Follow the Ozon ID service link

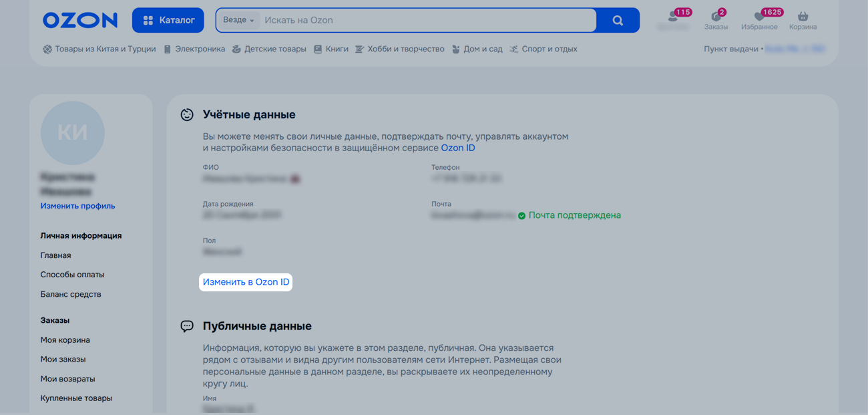(458, 148)
